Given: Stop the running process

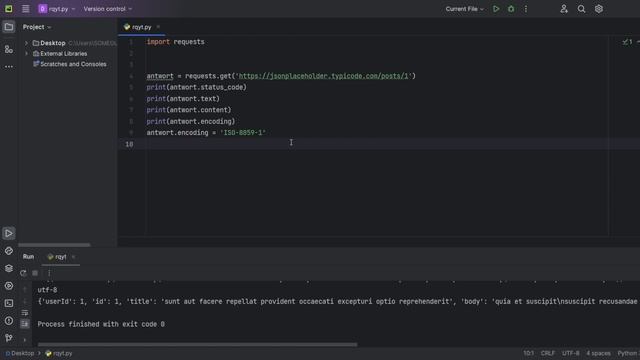Looking at the screenshot, I should coord(35,273).
